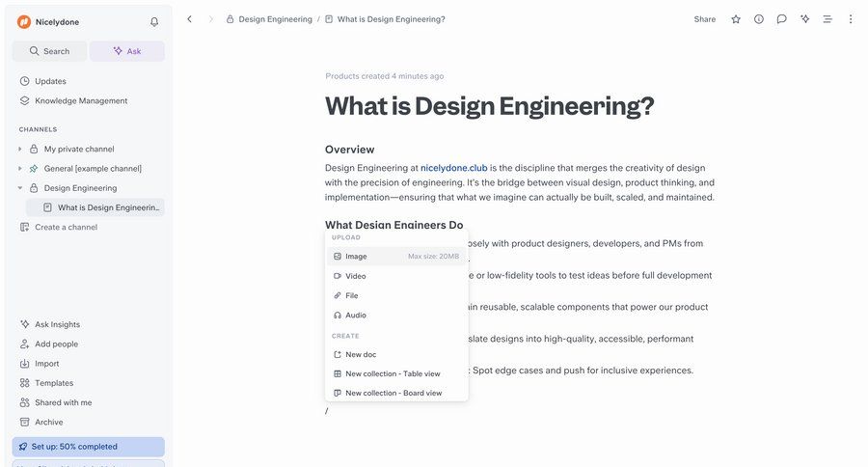Open the comments speech bubble icon
868x467 pixels.
781,19
